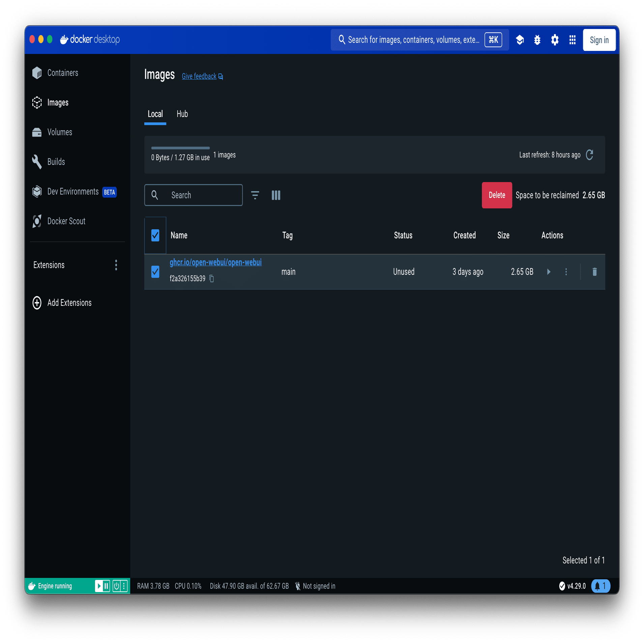The height and width of the screenshot is (644, 644).
Task: Click 'CPU 0.10%' in status bar
Action: click(x=188, y=586)
